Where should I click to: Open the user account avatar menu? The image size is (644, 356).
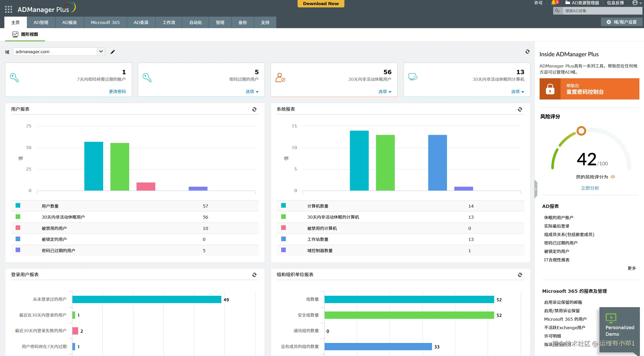pos(635,3)
